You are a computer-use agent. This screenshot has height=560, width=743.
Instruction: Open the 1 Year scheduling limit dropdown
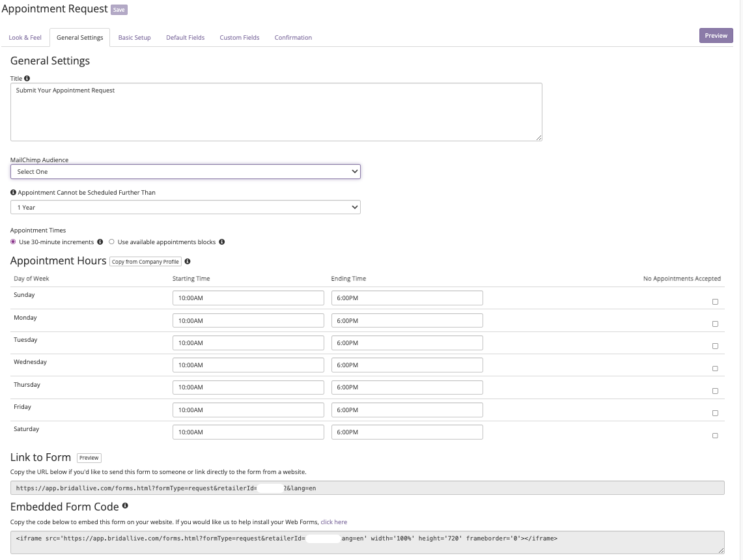tap(186, 207)
